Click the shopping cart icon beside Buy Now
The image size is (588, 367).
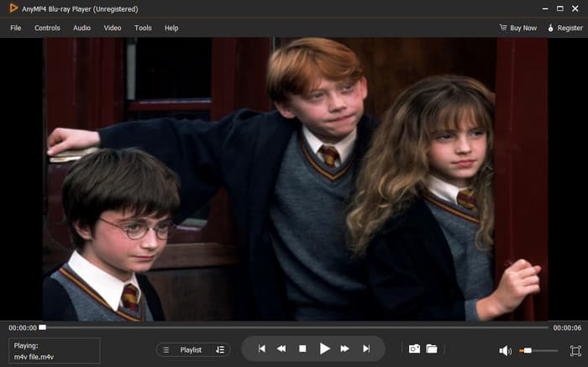click(x=503, y=28)
